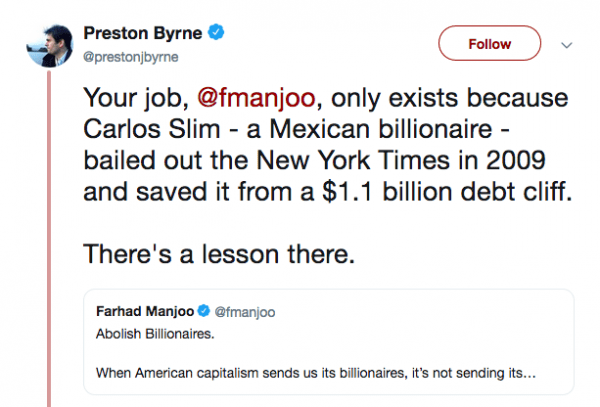Click Preston Byrne's blue verified badge
The image size is (600, 407).
(x=216, y=33)
